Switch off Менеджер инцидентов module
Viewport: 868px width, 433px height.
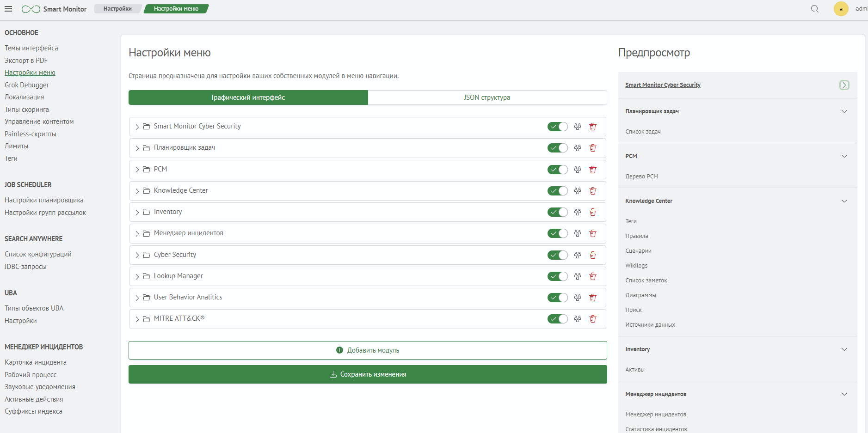pos(558,233)
